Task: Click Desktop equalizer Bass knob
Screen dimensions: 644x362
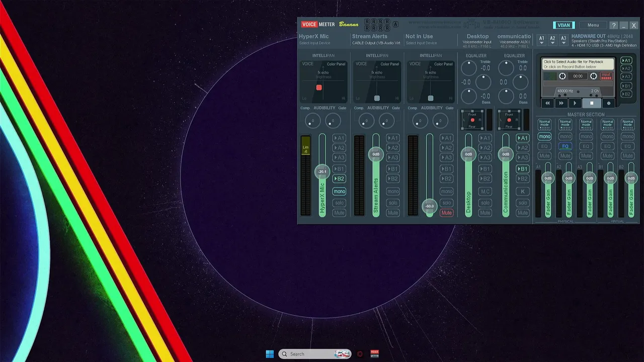Action: coord(469,95)
